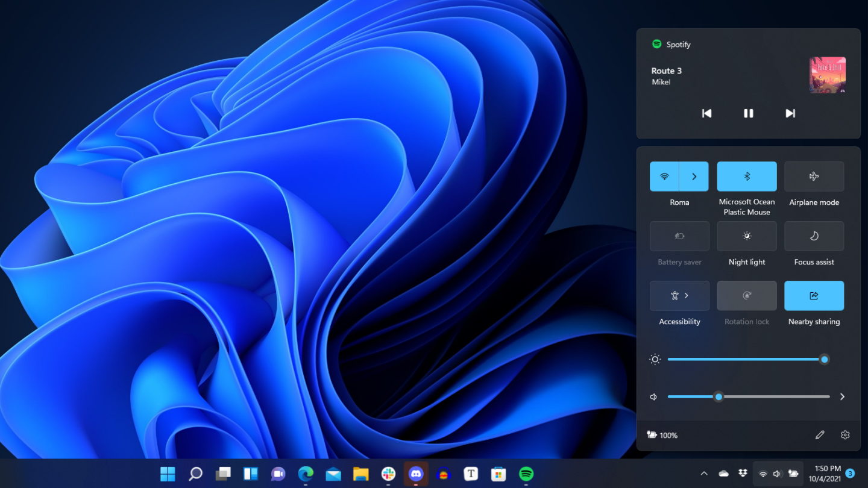This screenshot has width=868, height=488.
Task: Disable Nearby sharing
Action: tap(814, 296)
